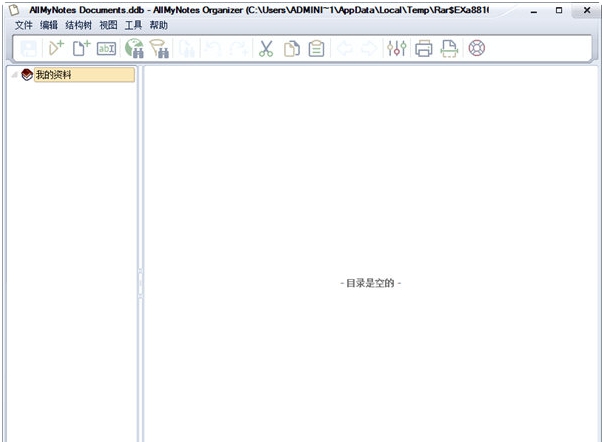Viewport: 604px width, 442px height.
Task: Create a new note
Action: [x=81, y=48]
